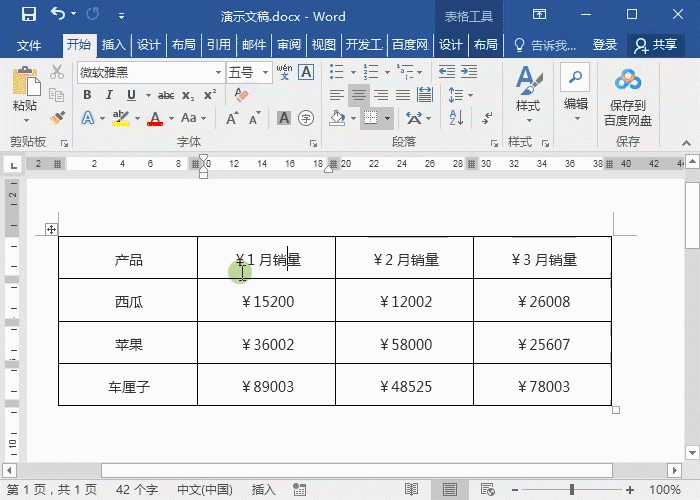700x500 pixels.
Task: Click the zoom slider handle
Action: pyautogui.click(x=572, y=490)
